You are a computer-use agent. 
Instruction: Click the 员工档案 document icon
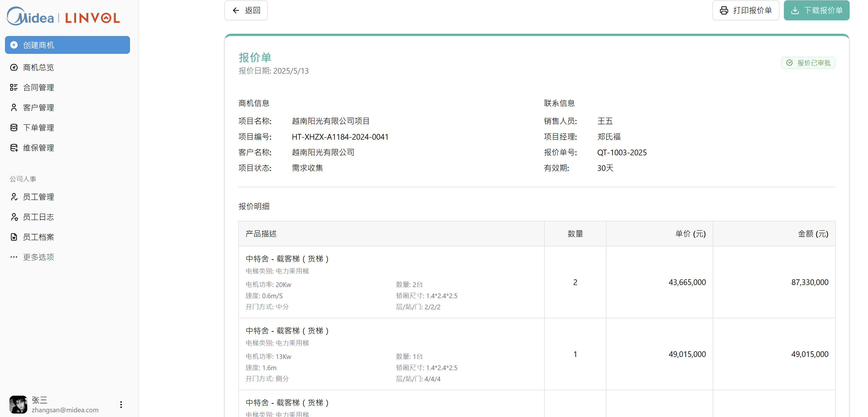tap(14, 237)
